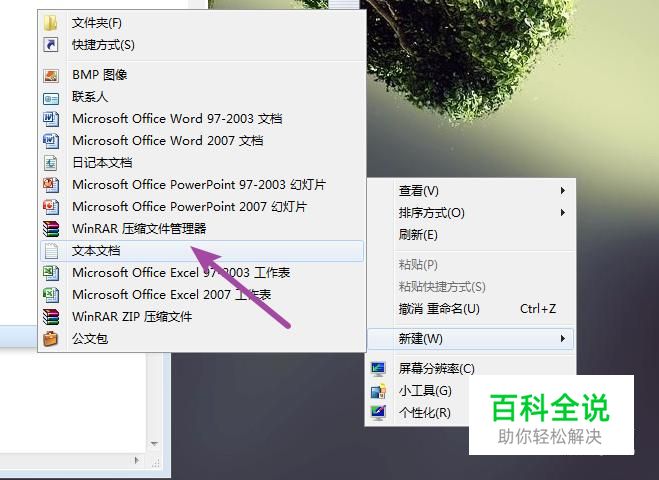Screen dimensions: 659x480
Task: Choose 撤消 重命名(U) undo rename
Action: [x=470, y=309]
